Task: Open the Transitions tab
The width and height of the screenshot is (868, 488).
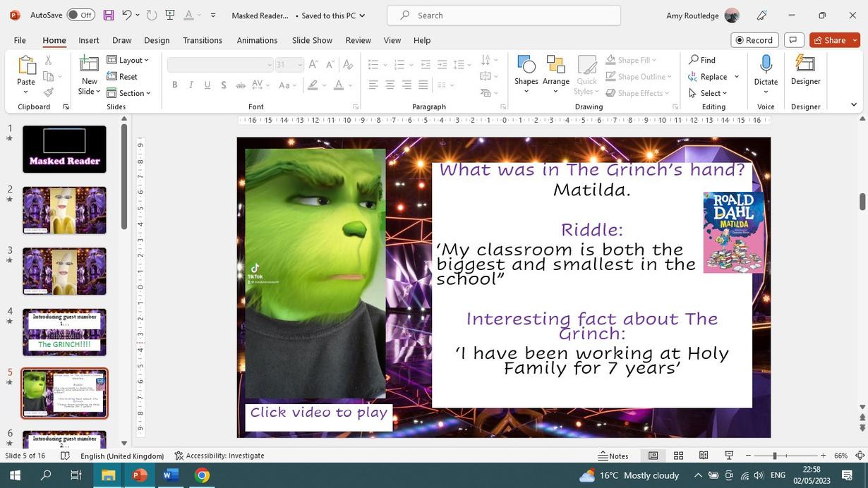Action: (x=203, y=40)
